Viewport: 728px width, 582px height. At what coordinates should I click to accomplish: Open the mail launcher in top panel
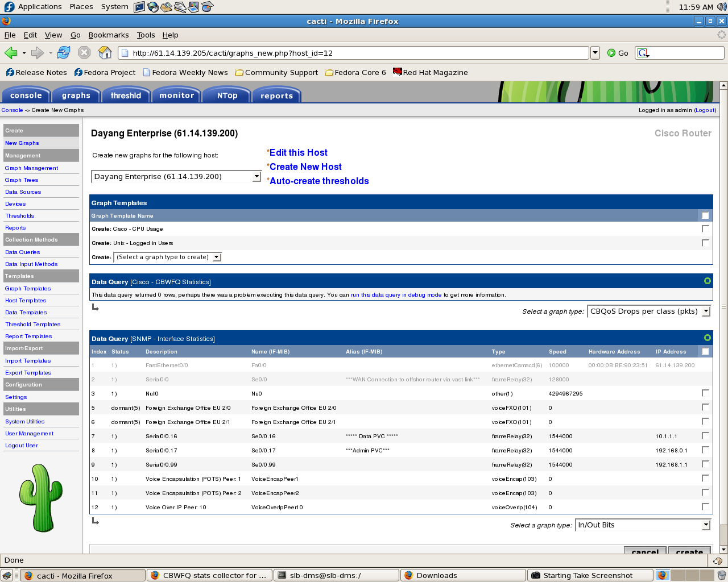166,7
